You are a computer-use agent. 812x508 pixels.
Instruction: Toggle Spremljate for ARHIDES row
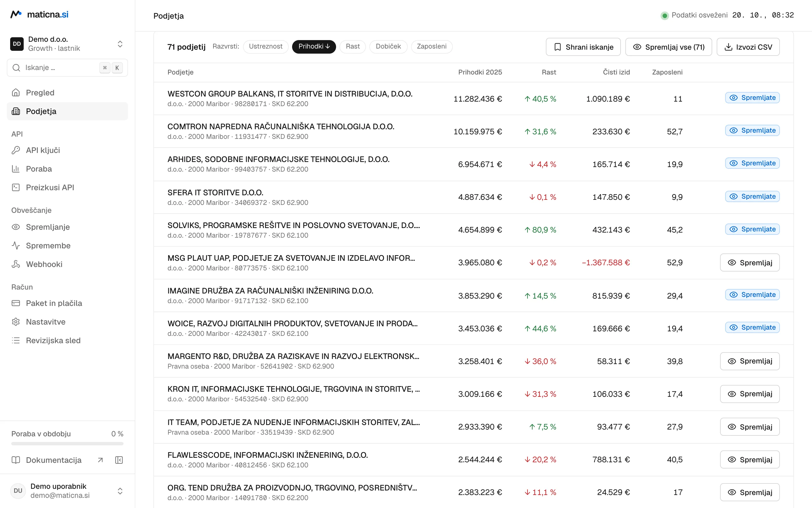coord(752,163)
